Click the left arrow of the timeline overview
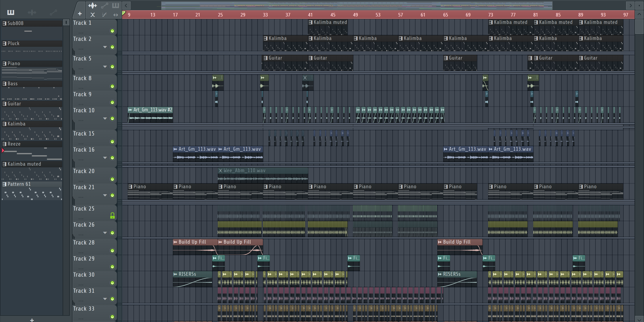 126,5
